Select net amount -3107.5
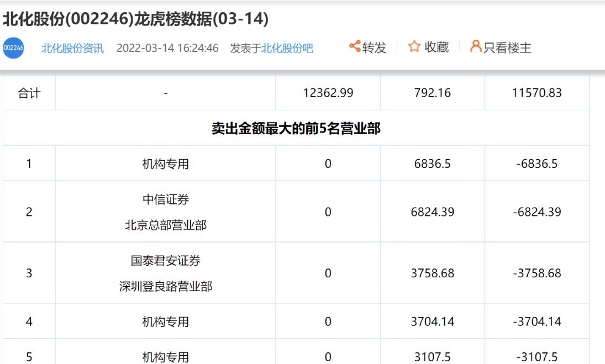Viewport: 605px width, 364px height. [536, 357]
